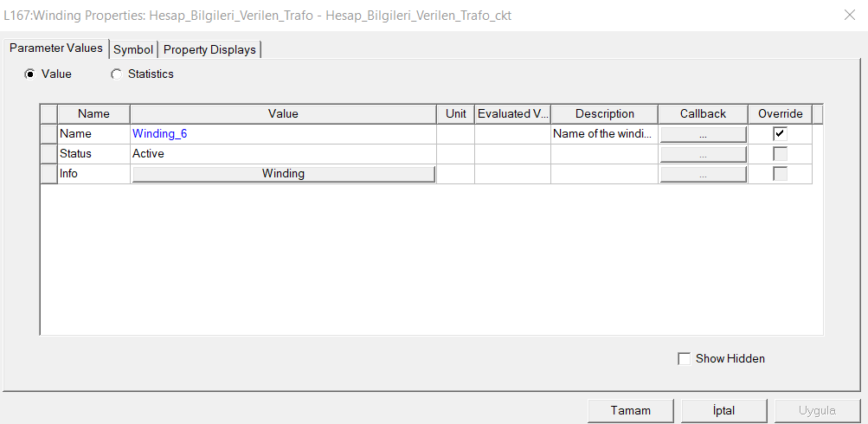This screenshot has height=424, width=868.
Task: Click the İptal button
Action: click(x=724, y=410)
